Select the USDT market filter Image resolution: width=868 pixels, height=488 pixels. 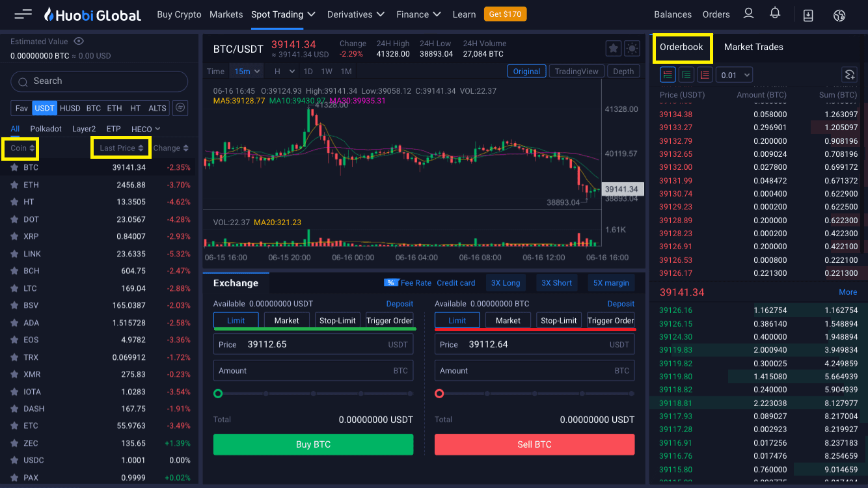(45, 108)
